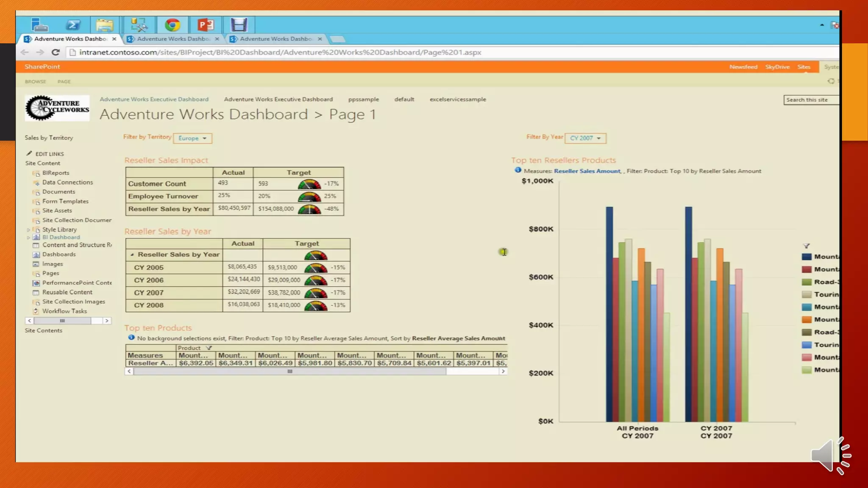Screen dimensions: 868x488
Task: Open the Site Contents link
Action: 43,330
